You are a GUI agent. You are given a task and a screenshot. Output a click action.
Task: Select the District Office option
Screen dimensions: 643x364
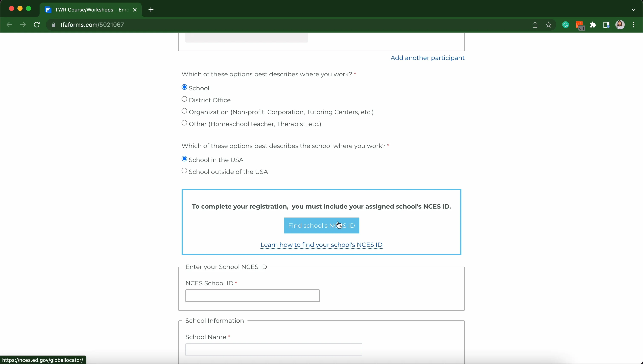click(185, 99)
